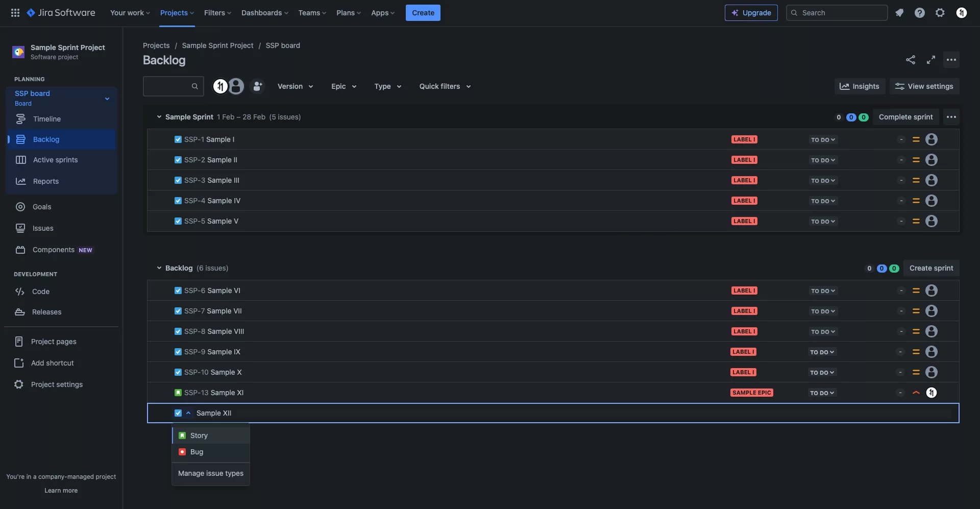Click Complete sprint
The image size is (980, 509).
[x=905, y=117]
